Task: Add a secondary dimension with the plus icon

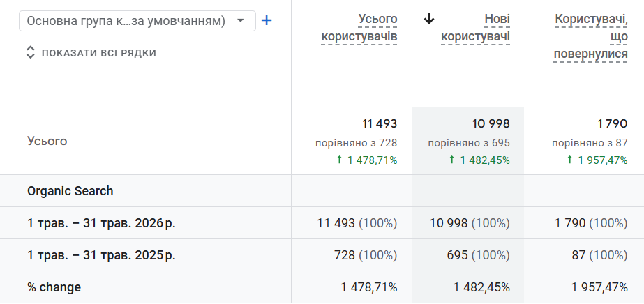Action: pyautogui.click(x=267, y=20)
